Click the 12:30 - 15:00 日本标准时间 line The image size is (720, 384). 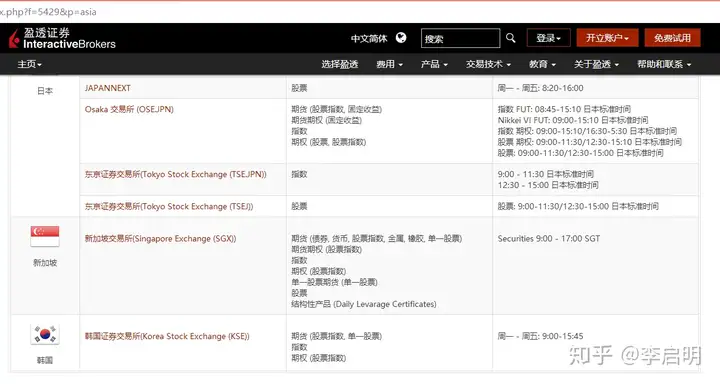548,185
